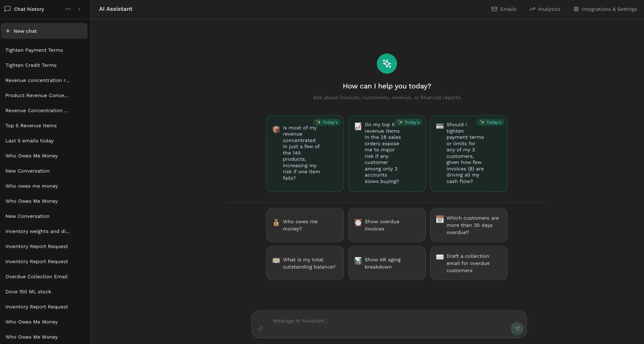The height and width of the screenshot is (344, 644).
Task: Collapse the chat history sidebar with the chevron
Action: click(79, 9)
